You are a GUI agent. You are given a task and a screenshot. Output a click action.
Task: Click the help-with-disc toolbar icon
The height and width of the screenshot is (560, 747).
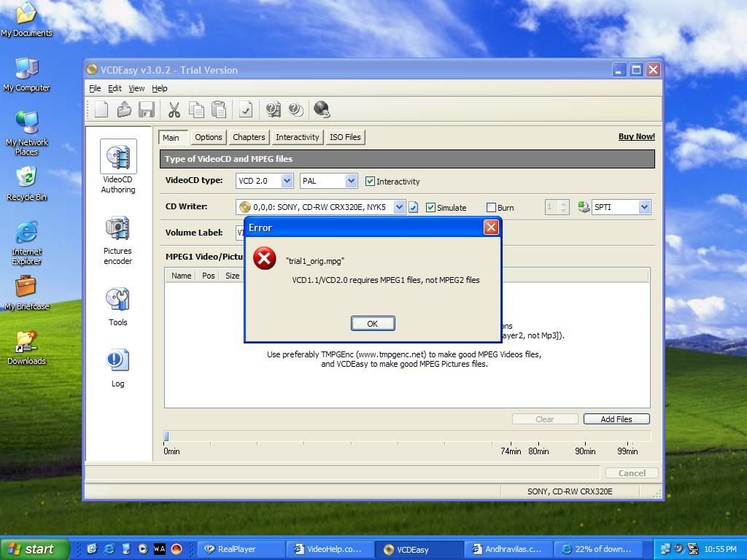pyautogui.click(x=273, y=109)
